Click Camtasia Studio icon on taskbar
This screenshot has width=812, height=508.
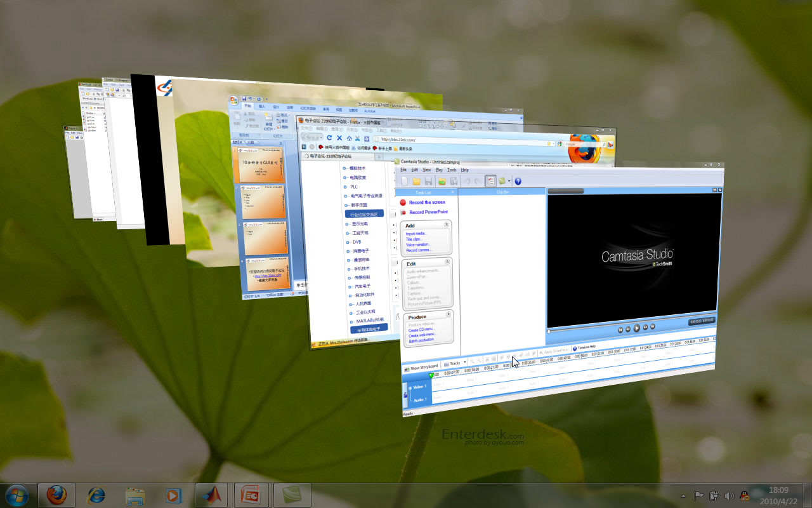coord(292,495)
